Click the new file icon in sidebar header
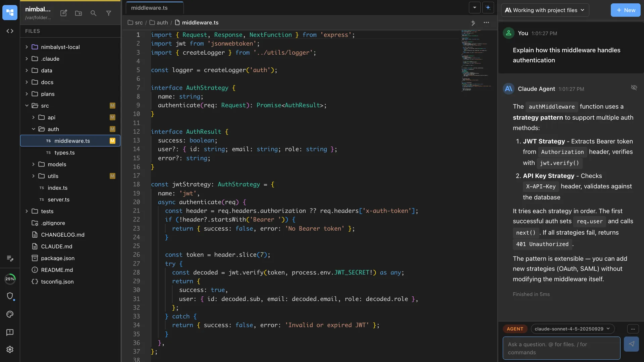 (x=63, y=13)
